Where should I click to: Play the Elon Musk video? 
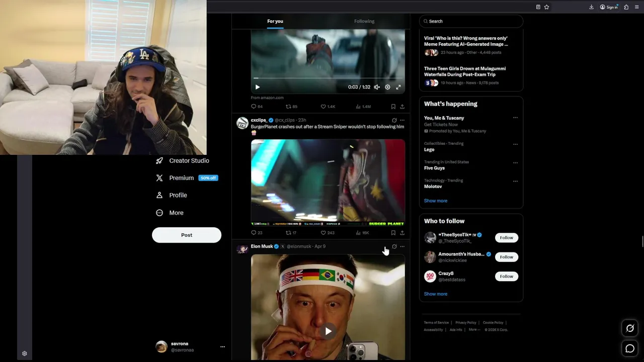coord(328,331)
